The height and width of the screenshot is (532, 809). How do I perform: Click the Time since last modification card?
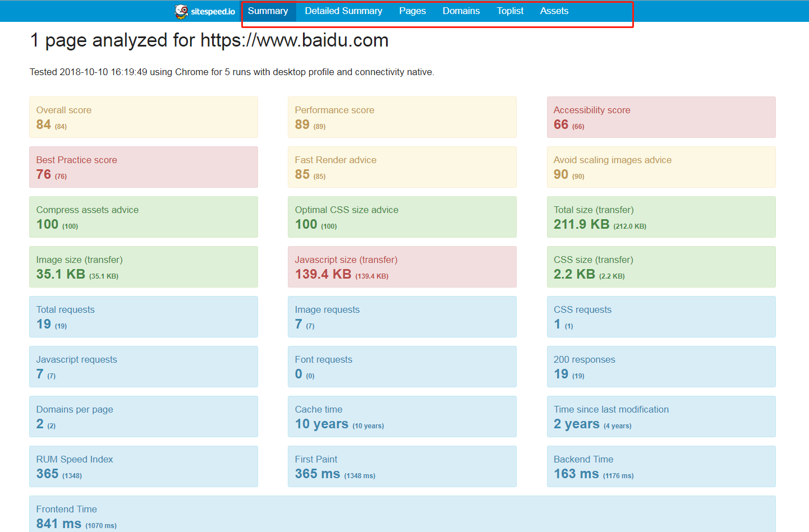tap(661, 417)
